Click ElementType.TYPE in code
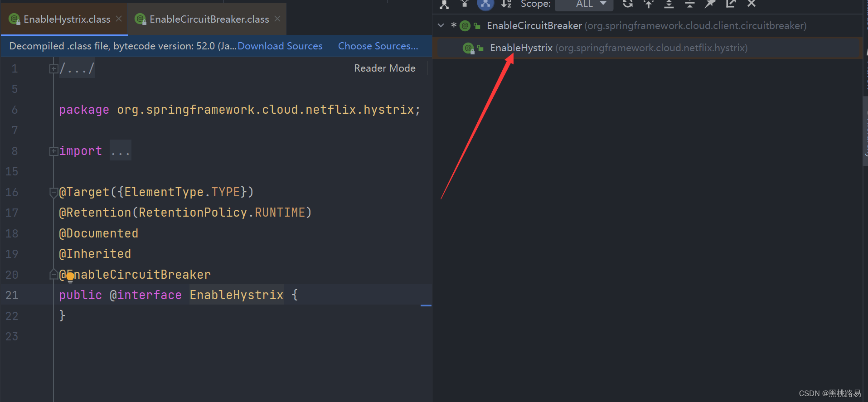Screen dimensions: 868x402 (182, 192)
